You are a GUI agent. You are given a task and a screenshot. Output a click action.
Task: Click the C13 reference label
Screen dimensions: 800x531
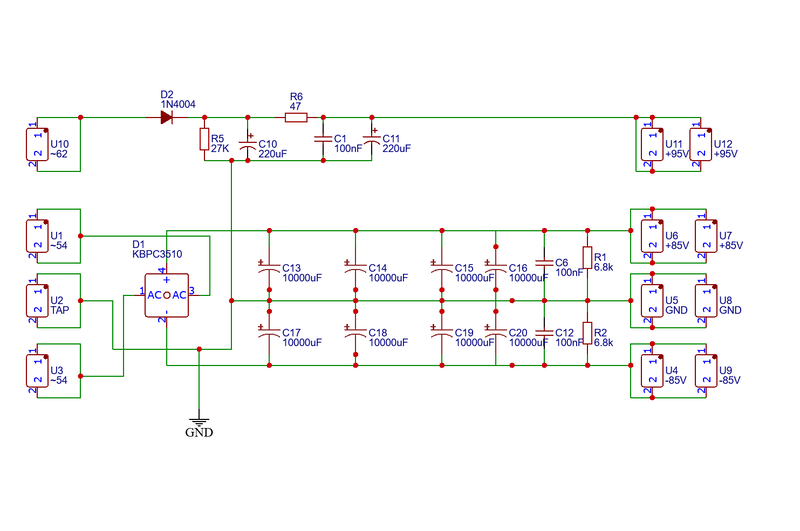[x=291, y=268]
